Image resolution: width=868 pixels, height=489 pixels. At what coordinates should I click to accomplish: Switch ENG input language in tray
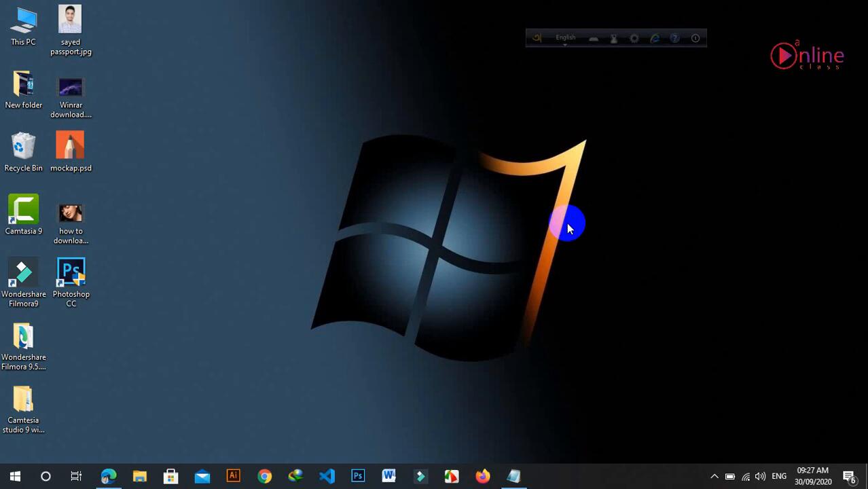point(779,476)
